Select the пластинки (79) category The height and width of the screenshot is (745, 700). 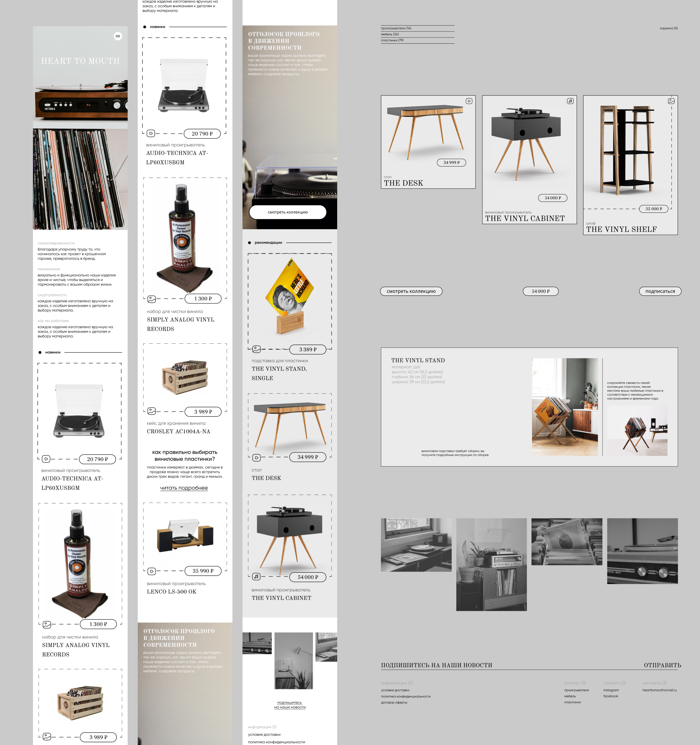(392, 40)
